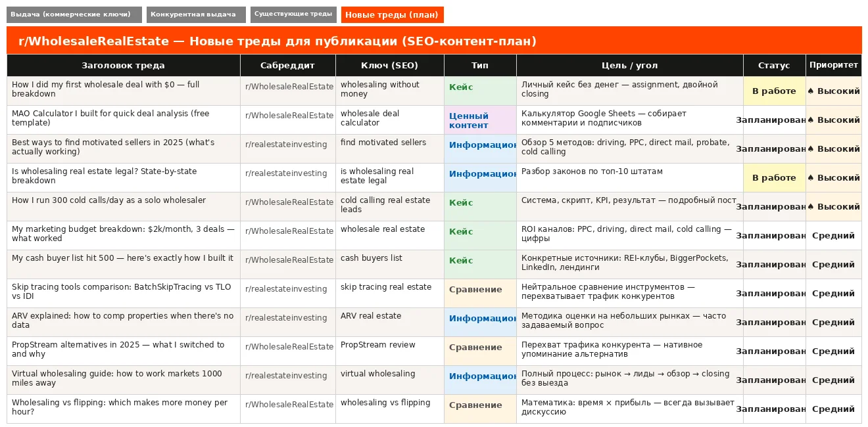Select 'How I did my first wholesale deal' title
Image resolution: width=868 pixels, height=427 pixels.
pyautogui.click(x=124, y=89)
